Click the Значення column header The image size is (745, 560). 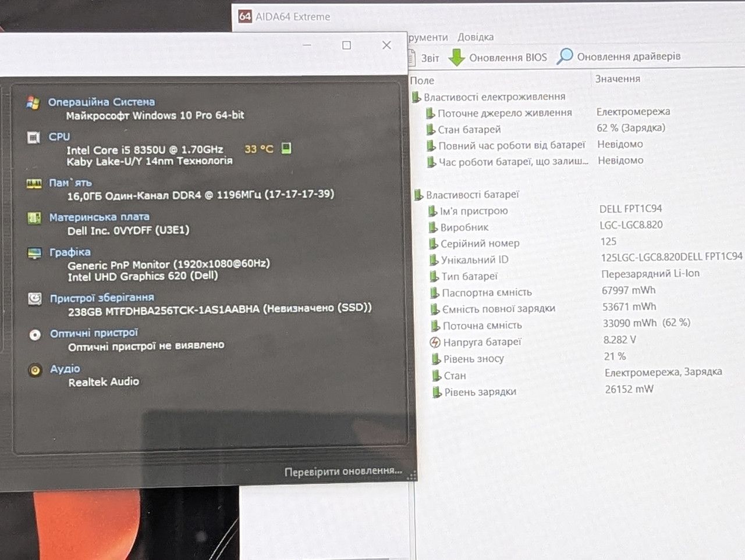click(618, 79)
